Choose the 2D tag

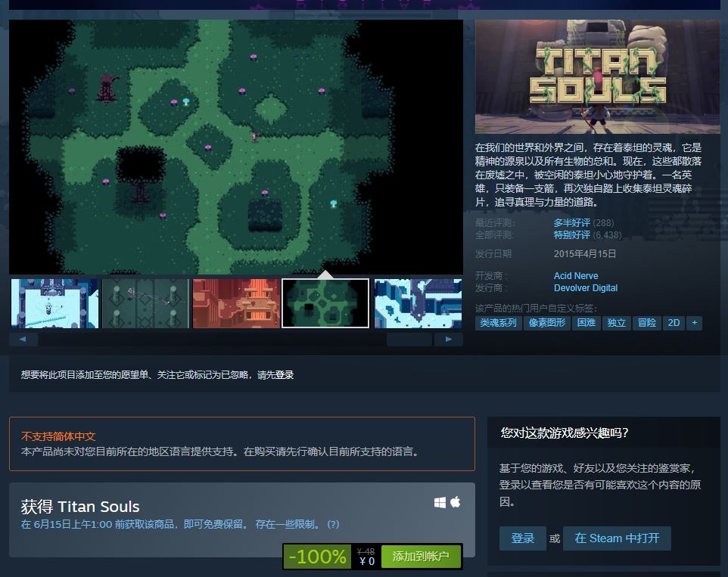[673, 323]
